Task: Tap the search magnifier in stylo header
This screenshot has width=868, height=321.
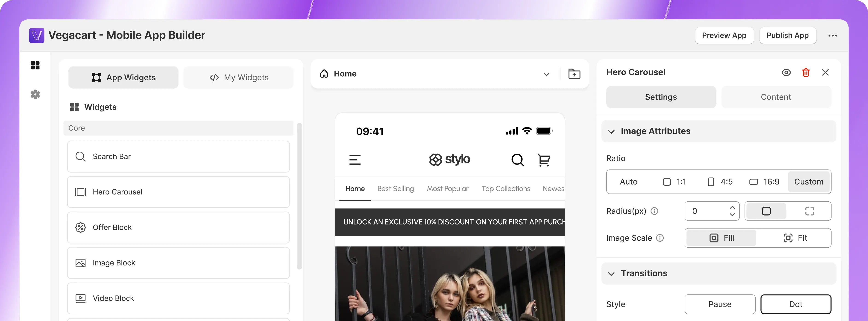Action: pyautogui.click(x=517, y=160)
